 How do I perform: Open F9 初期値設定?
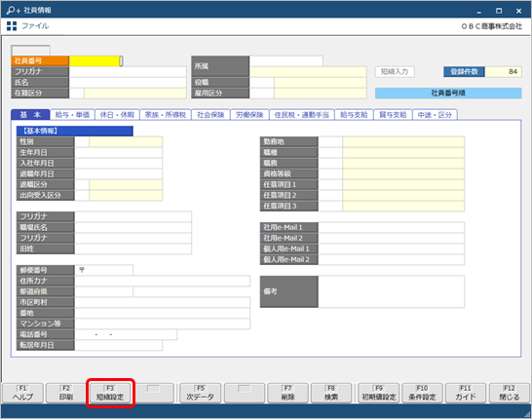pos(378,394)
